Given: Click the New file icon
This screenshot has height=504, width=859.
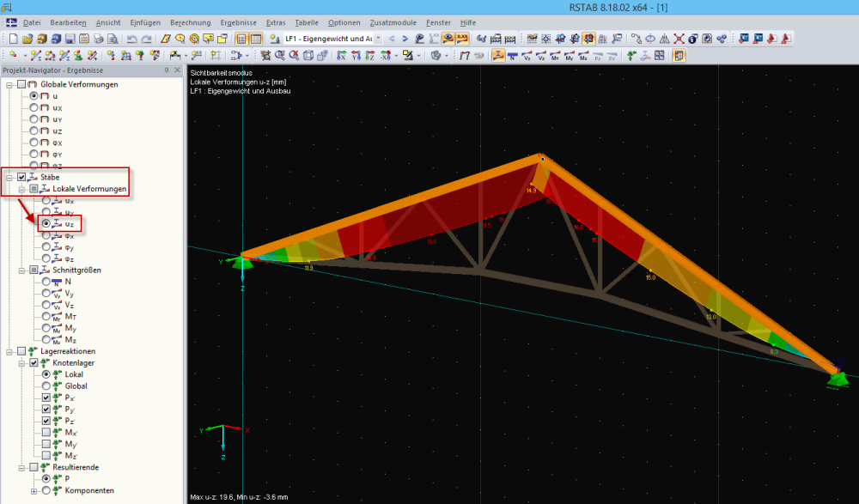Looking at the screenshot, I should 13,39.
